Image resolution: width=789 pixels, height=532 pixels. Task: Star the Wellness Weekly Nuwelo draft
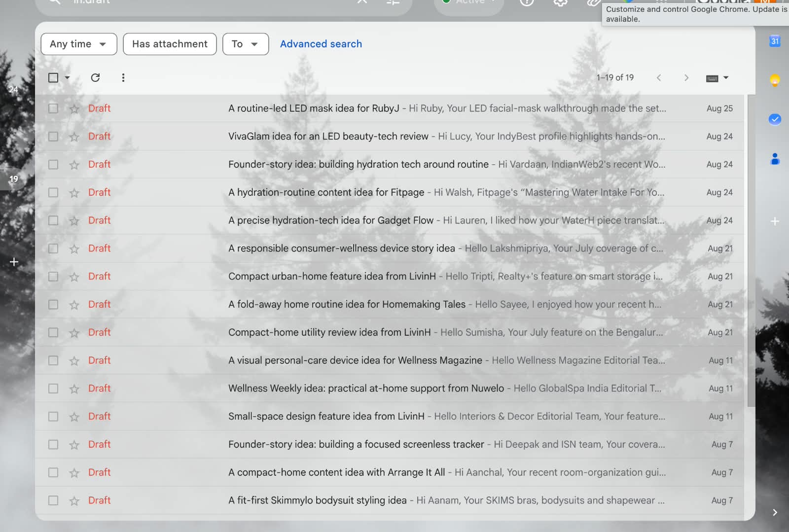pyautogui.click(x=74, y=389)
